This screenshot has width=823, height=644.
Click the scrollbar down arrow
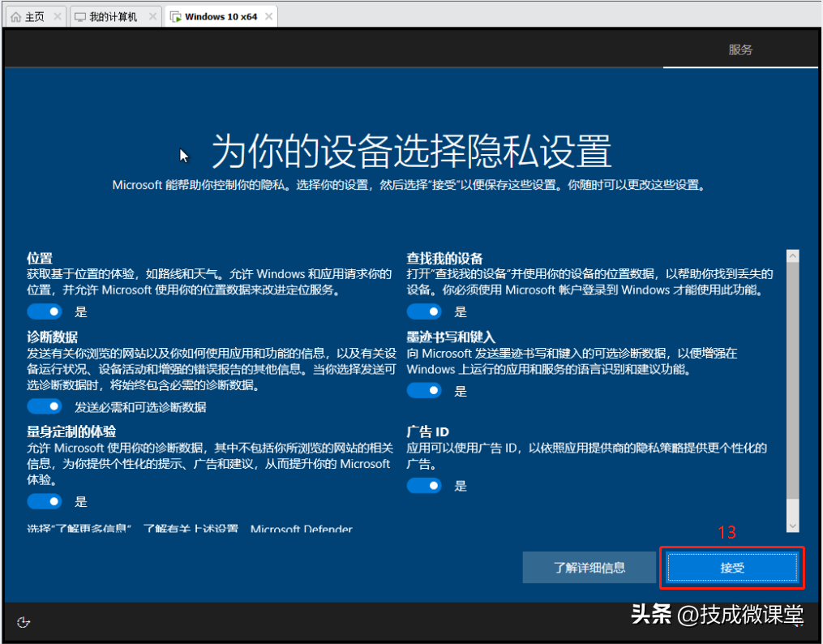792,526
